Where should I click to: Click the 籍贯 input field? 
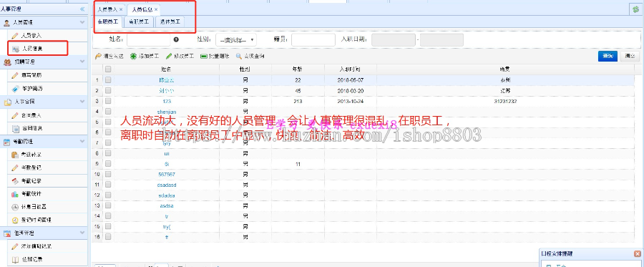coord(313,40)
